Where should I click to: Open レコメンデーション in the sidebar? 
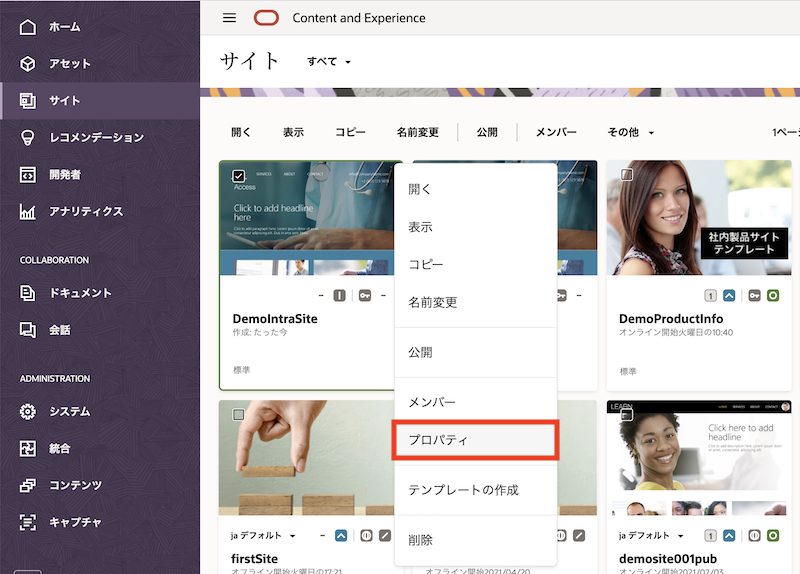96,137
